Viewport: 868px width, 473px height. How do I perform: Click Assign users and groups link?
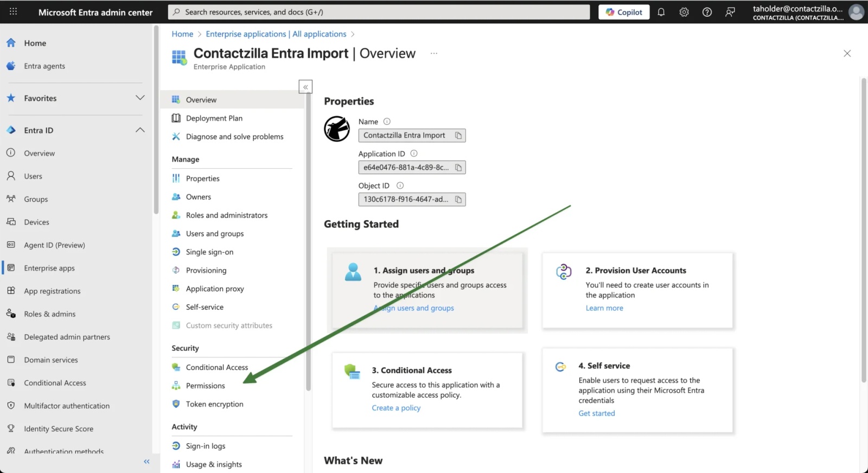(x=414, y=308)
